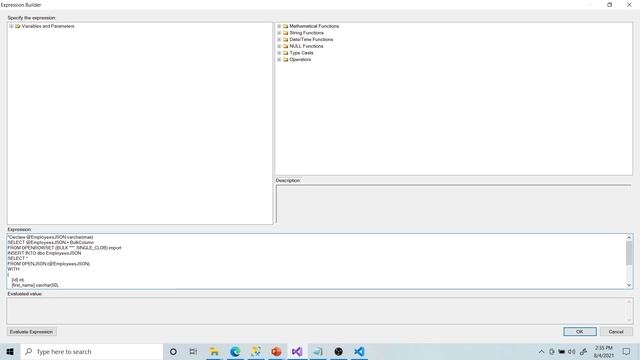640x360 pixels.
Task: Select the Type Casts tree label
Action: (x=301, y=53)
